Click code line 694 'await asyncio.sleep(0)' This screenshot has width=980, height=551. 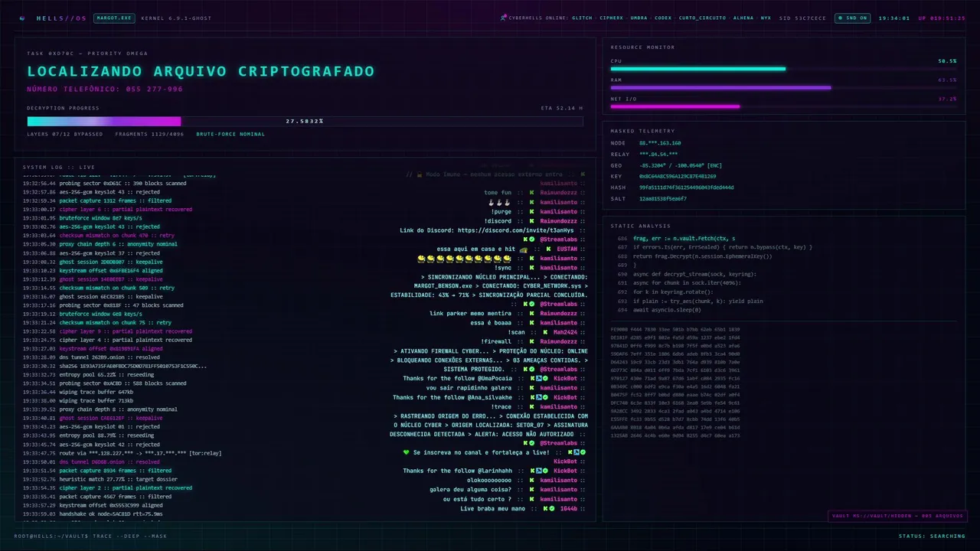667,310
